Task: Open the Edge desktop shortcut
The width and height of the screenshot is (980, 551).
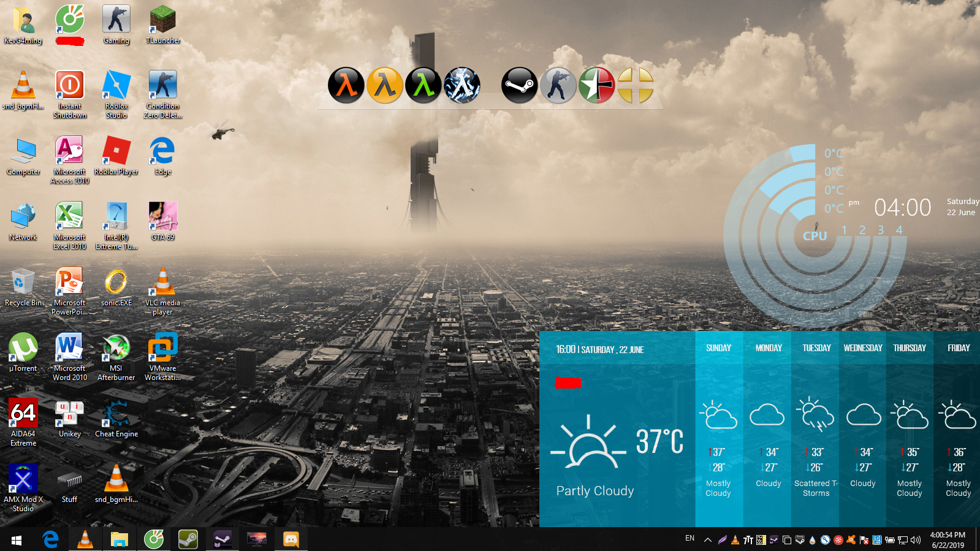Action: (x=163, y=156)
